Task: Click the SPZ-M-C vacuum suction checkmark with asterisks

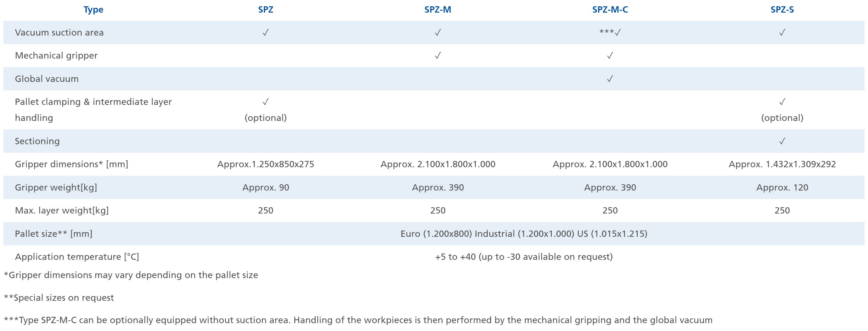Action: coord(610,33)
